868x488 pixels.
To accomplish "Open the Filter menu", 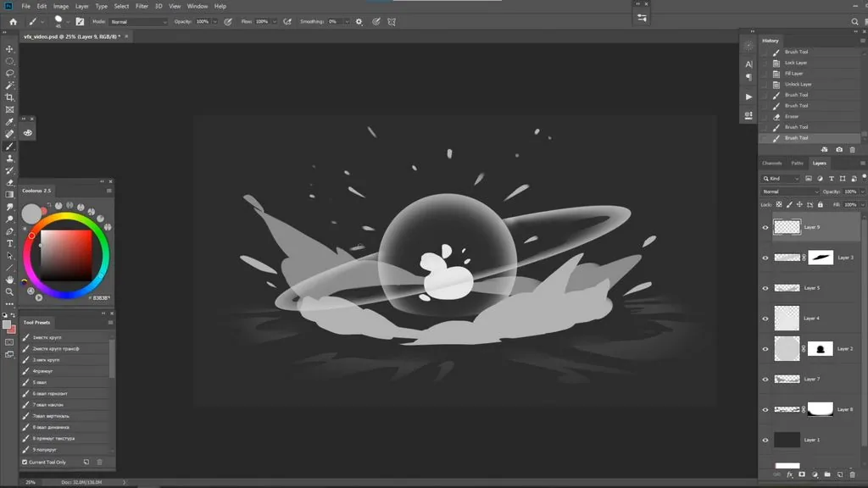I will coord(142,6).
